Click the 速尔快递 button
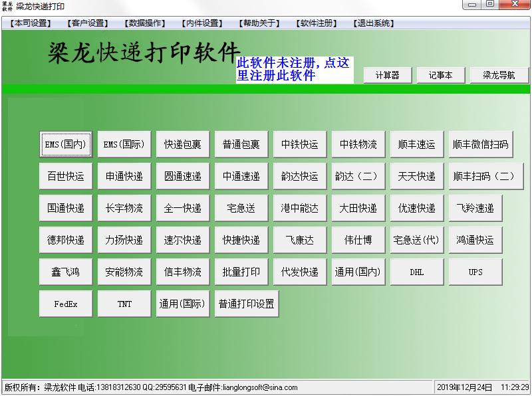This screenshot has width=532, height=396. [x=183, y=240]
